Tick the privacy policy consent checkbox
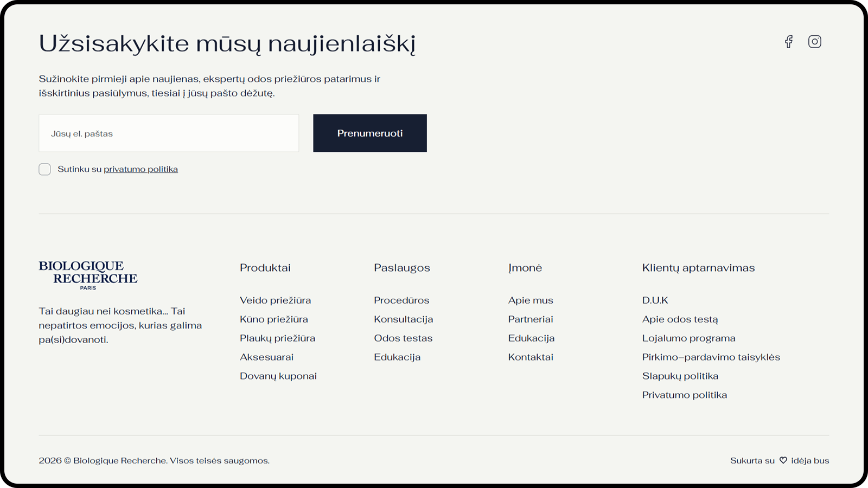Screen dimensions: 868x488 44,169
